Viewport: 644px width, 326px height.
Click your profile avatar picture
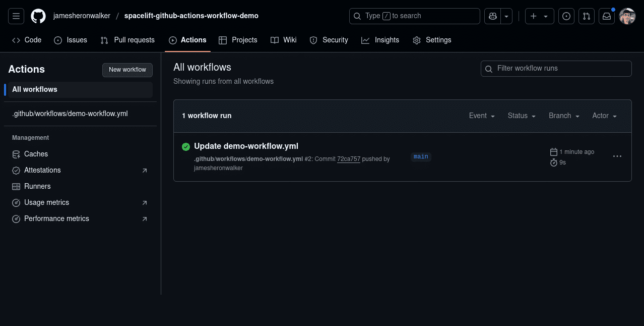pyautogui.click(x=627, y=16)
